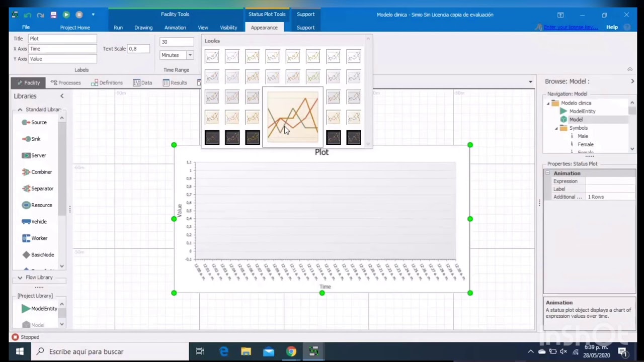This screenshot has height=362, width=644.
Task: Collapse the Symbols folder tree node
Action: 556,128
